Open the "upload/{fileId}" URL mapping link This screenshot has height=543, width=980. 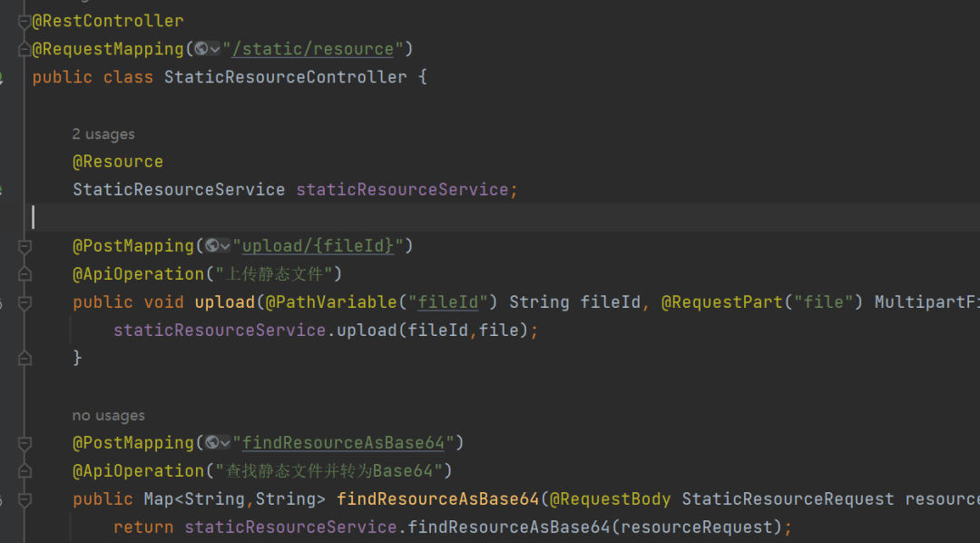318,246
